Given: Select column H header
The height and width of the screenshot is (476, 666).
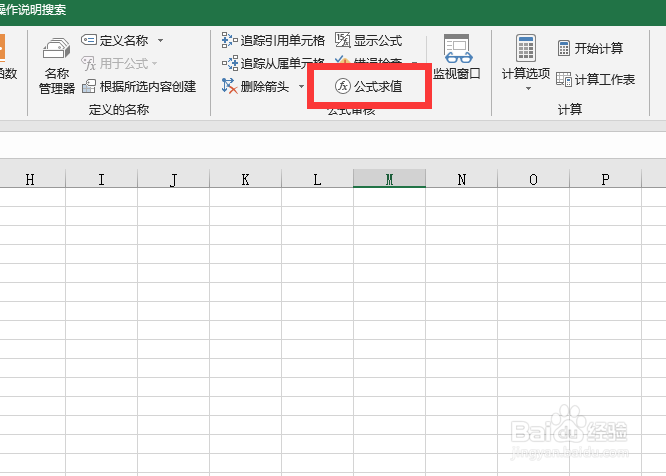Looking at the screenshot, I should point(30,179).
